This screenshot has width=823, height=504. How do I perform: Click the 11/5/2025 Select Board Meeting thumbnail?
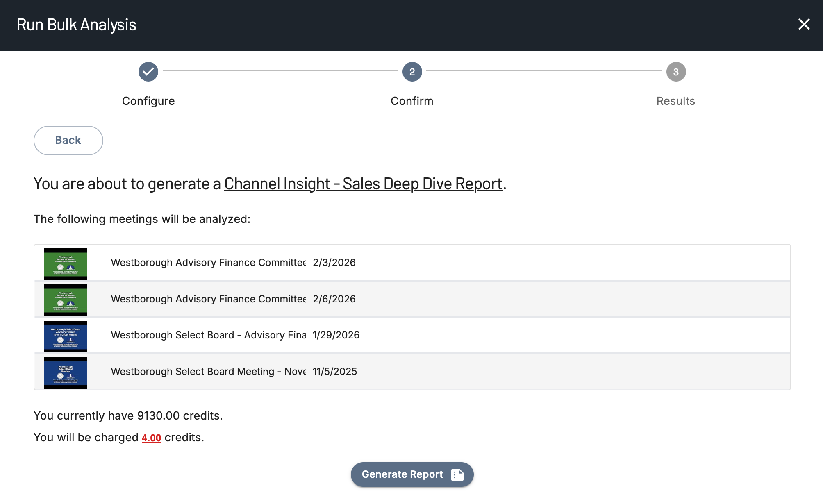point(66,372)
